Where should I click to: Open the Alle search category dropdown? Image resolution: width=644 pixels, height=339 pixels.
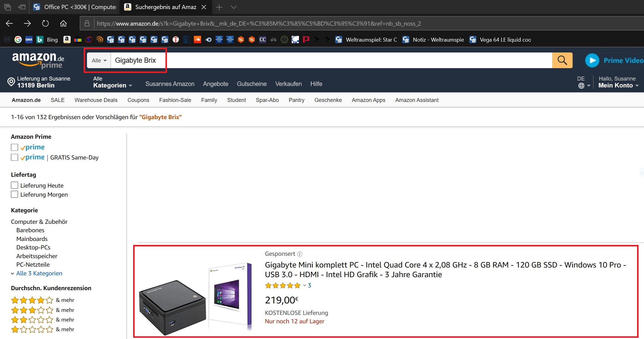pos(99,60)
